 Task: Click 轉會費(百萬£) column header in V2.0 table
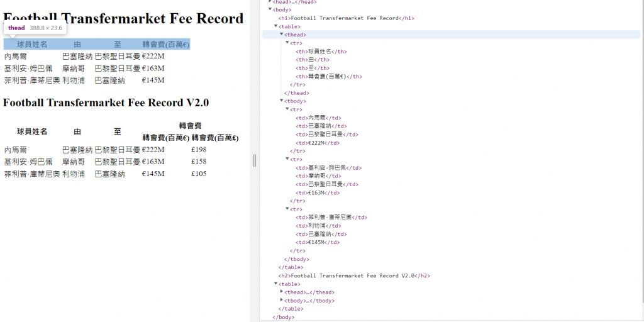[x=215, y=138]
